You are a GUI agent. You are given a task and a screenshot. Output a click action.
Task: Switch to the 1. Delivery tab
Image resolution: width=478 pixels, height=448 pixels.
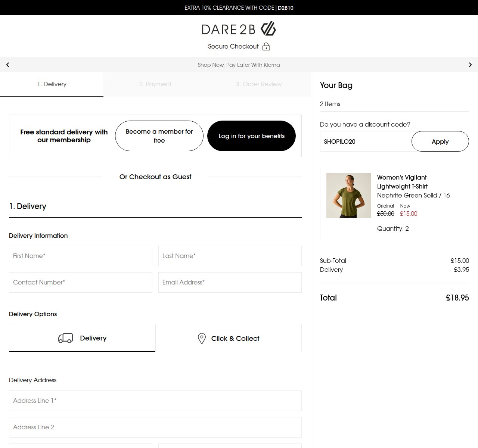52,84
